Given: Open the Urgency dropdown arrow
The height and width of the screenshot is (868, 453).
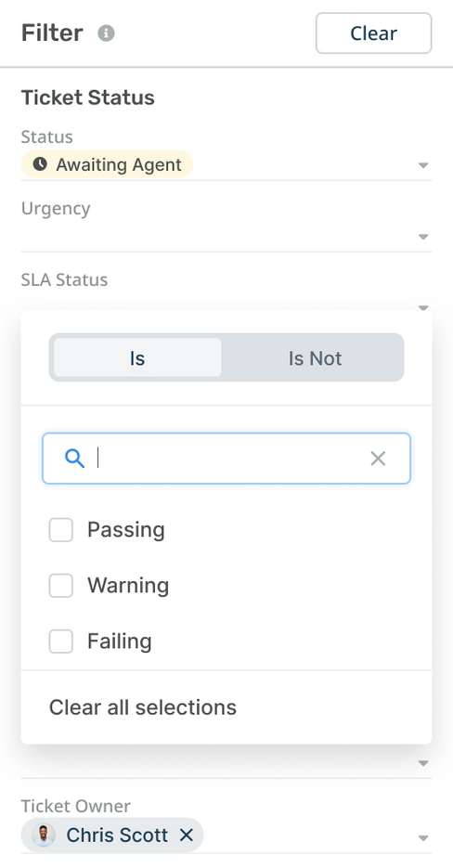Looking at the screenshot, I should click(x=423, y=237).
